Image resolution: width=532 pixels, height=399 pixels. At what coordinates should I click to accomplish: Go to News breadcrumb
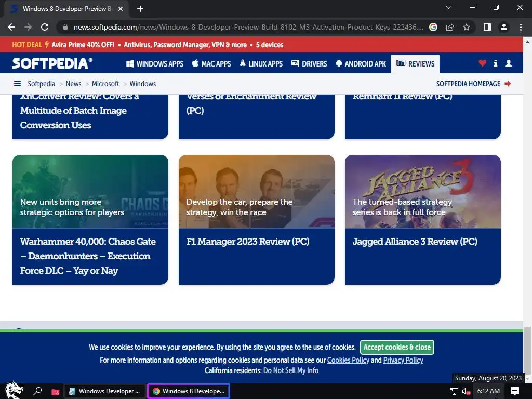pyautogui.click(x=74, y=84)
